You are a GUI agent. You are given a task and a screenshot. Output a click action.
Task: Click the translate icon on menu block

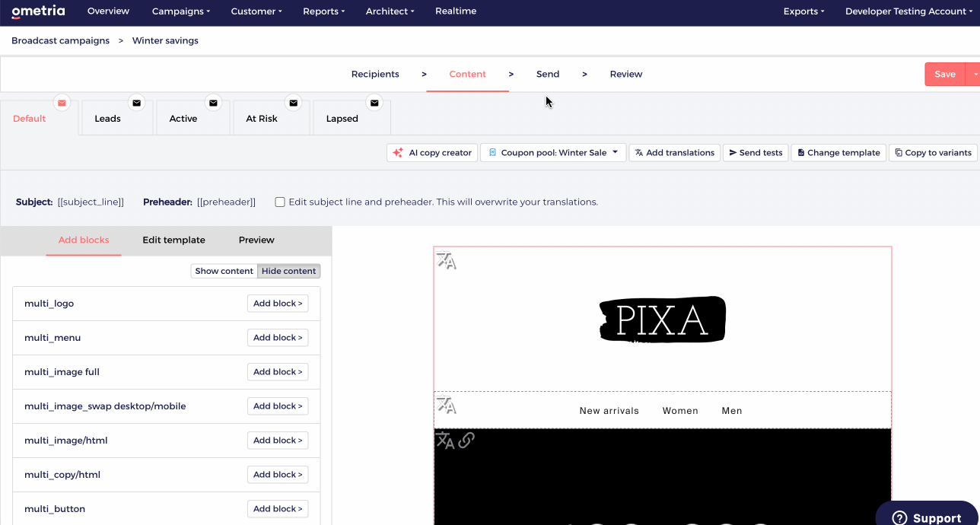[x=447, y=406]
